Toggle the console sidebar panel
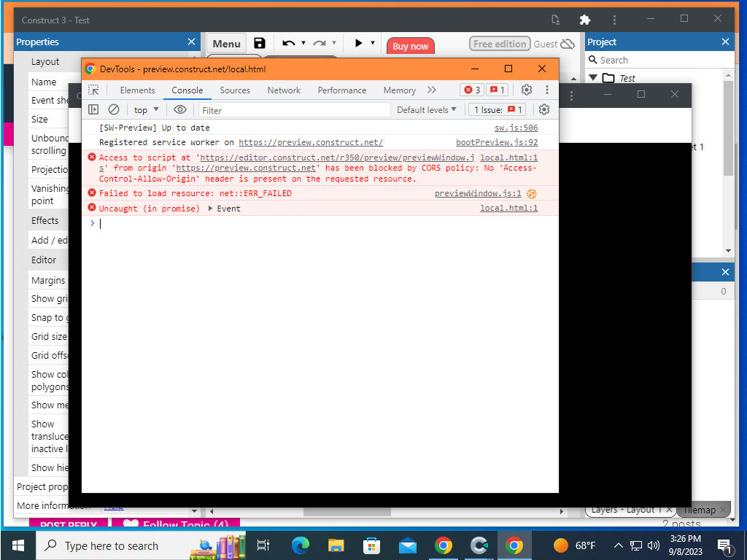The height and width of the screenshot is (560, 747). click(x=93, y=110)
